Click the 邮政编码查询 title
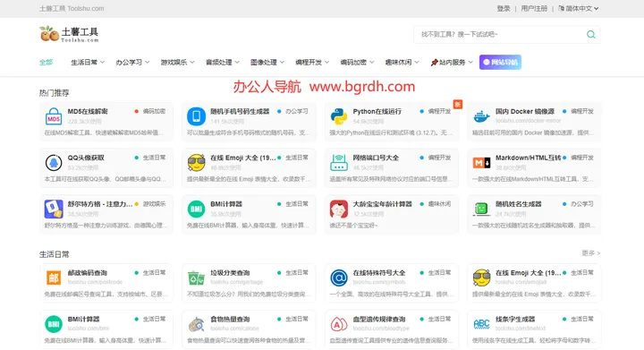Viewport: 644px width, 350px height. point(88,273)
